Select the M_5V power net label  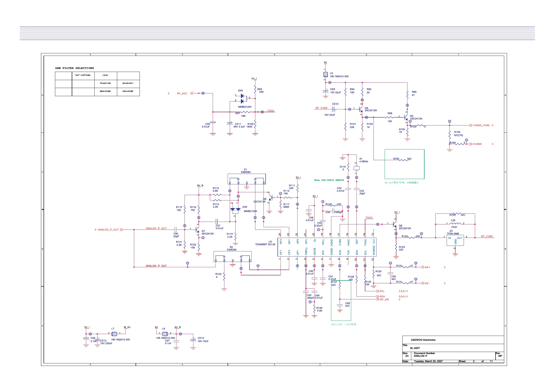(x=127, y=328)
